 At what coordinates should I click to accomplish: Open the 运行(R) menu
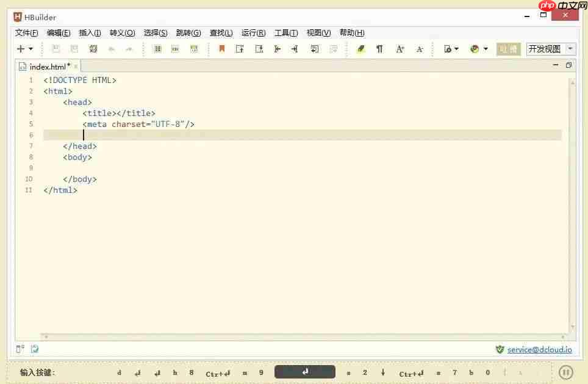pos(254,32)
